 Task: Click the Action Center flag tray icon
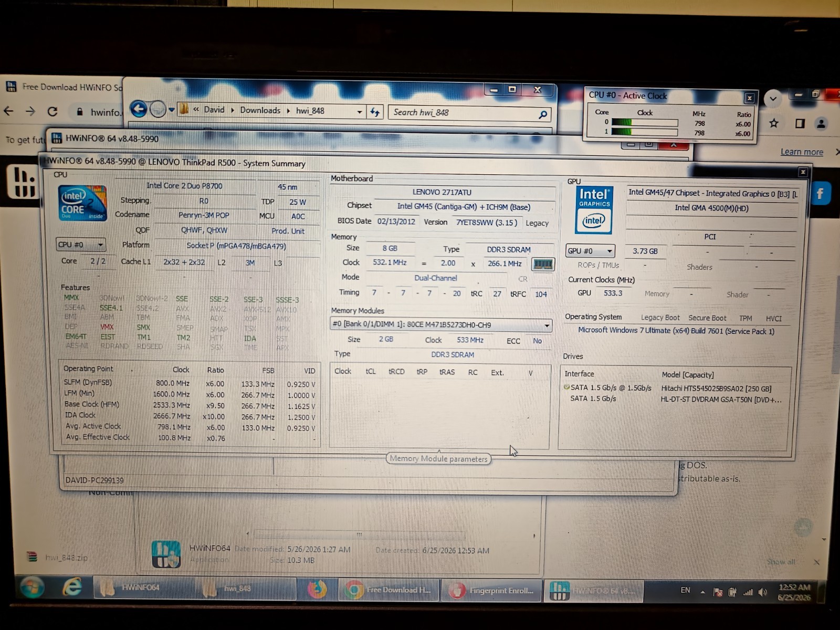point(718,592)
